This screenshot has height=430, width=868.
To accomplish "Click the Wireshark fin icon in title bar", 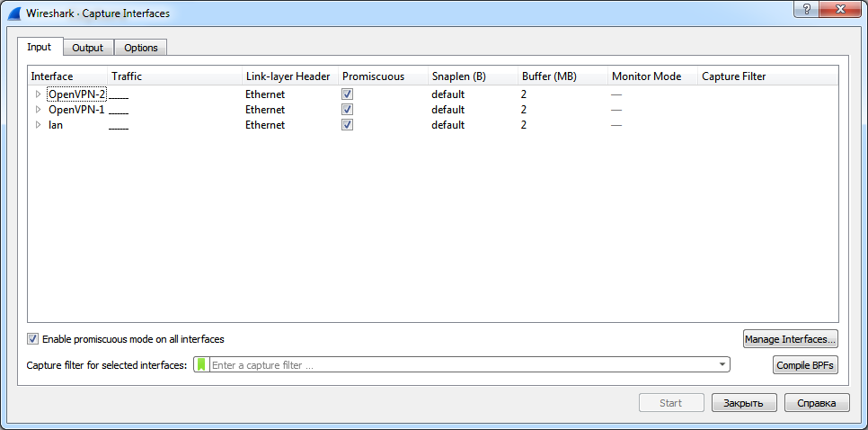I will [13, 13].
